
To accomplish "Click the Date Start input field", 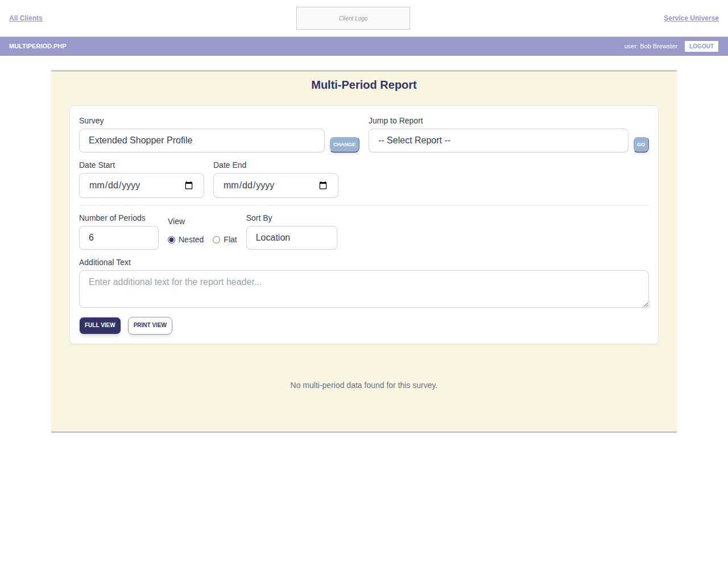I will click(142, 185).
